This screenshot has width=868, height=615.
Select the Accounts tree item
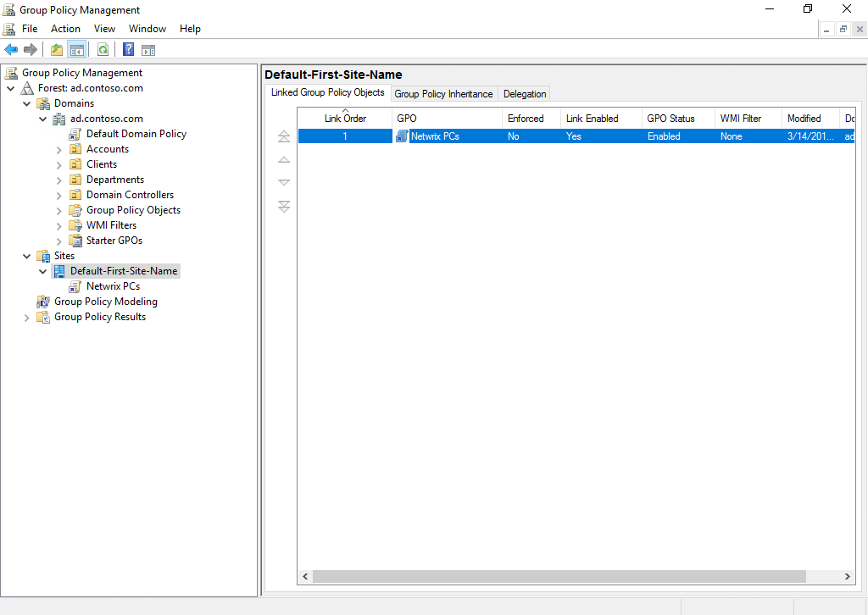tap(108, 149)
